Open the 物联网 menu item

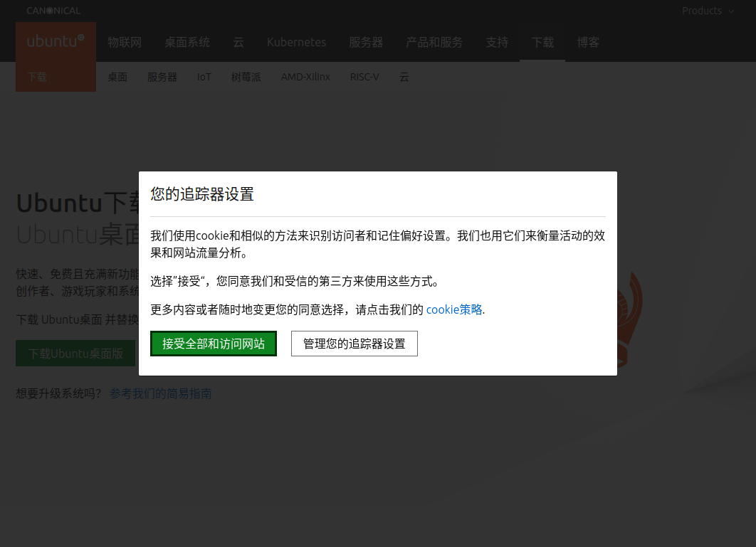[125, 43]
